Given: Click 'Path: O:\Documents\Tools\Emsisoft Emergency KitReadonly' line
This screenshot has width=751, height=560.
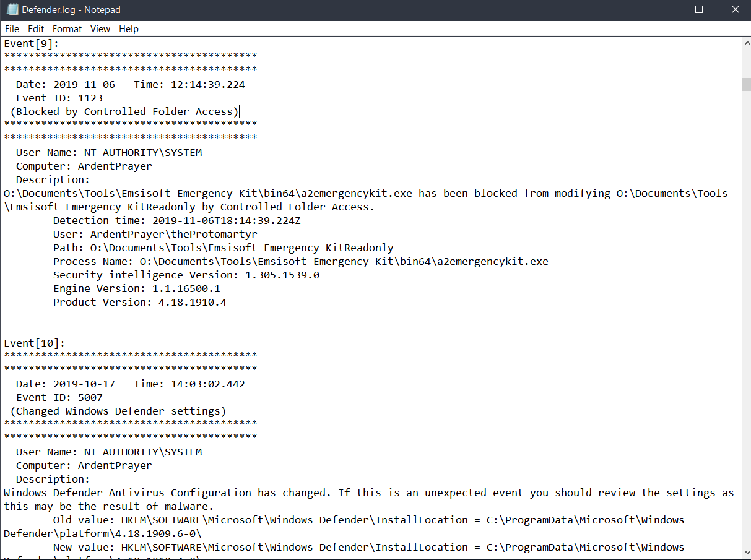Looking at the screenshot, I should point(224,248).
